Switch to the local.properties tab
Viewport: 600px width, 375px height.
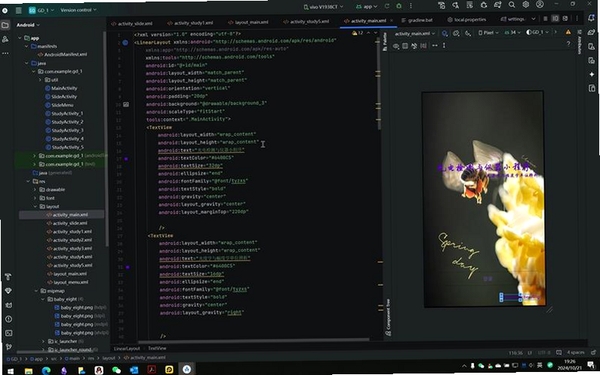click(x=466, y=20)
